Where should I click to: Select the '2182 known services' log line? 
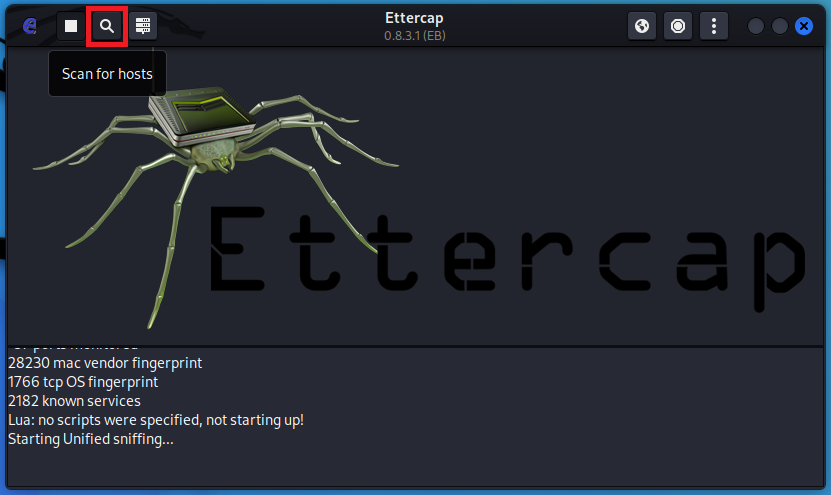click(x=74, y=401)
